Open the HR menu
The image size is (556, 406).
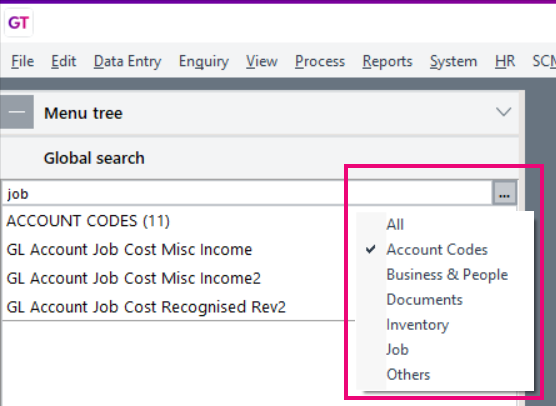[x=505, y=61]
